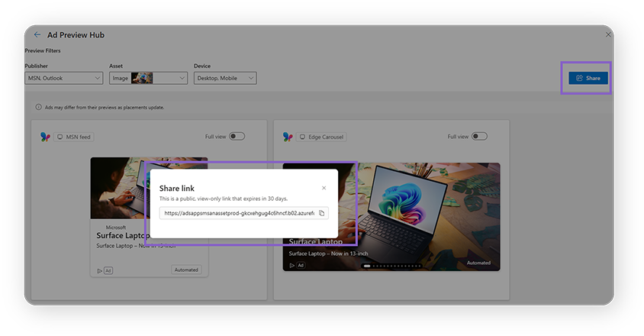Click the AdChoices play icon on carousel ad
644x336 pixels.
tap(291, 265)
